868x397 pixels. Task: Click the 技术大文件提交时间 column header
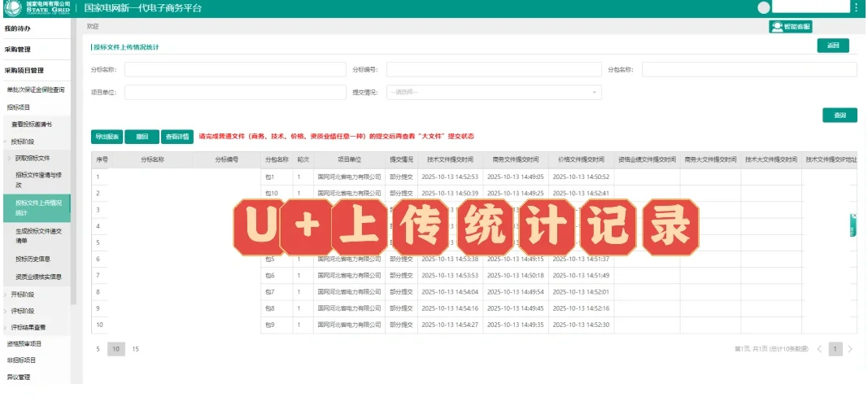pyautogui.click(x=771, y=159)
